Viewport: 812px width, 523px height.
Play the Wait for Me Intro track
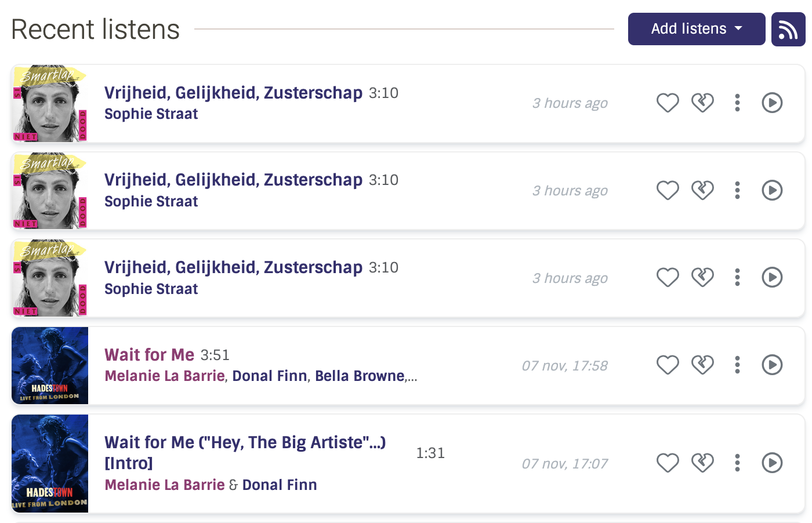click(x=772, y=463)
